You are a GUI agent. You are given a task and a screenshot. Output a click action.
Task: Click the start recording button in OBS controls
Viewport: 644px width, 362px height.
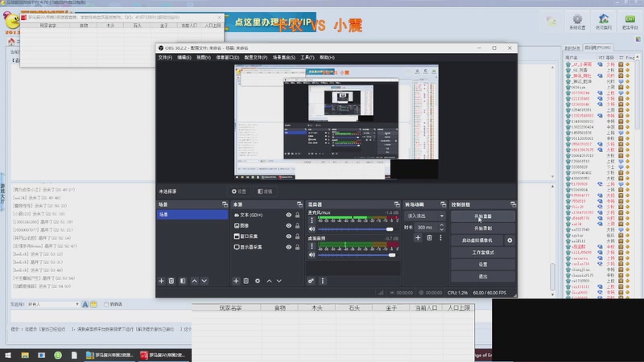pos(482,228)
